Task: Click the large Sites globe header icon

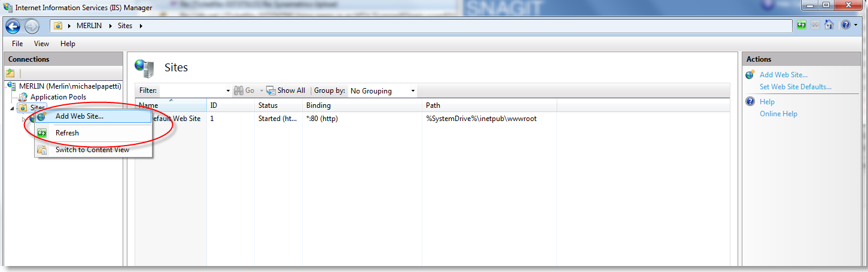Action: click(x=144, y=68)
